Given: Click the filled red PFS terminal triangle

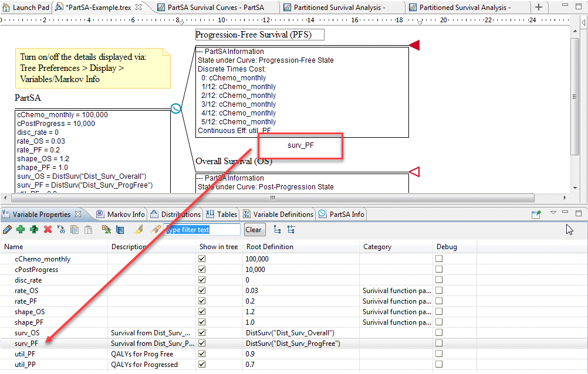Looking at the screenshot, I should coord(414,45).
